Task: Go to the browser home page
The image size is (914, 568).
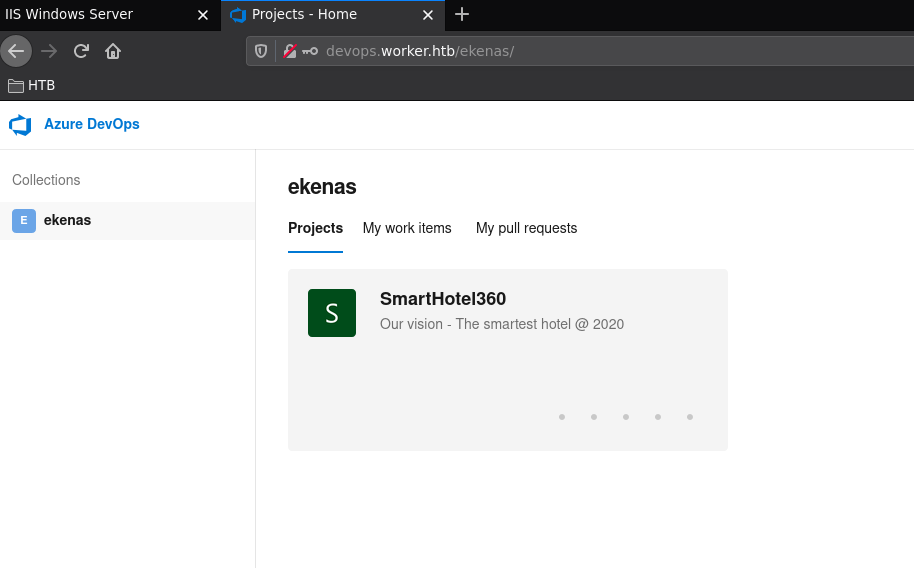Action: (113, 51)
